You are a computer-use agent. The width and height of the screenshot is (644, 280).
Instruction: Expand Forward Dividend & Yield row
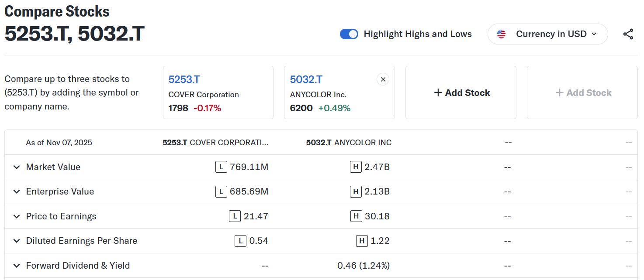click(17, 266)
